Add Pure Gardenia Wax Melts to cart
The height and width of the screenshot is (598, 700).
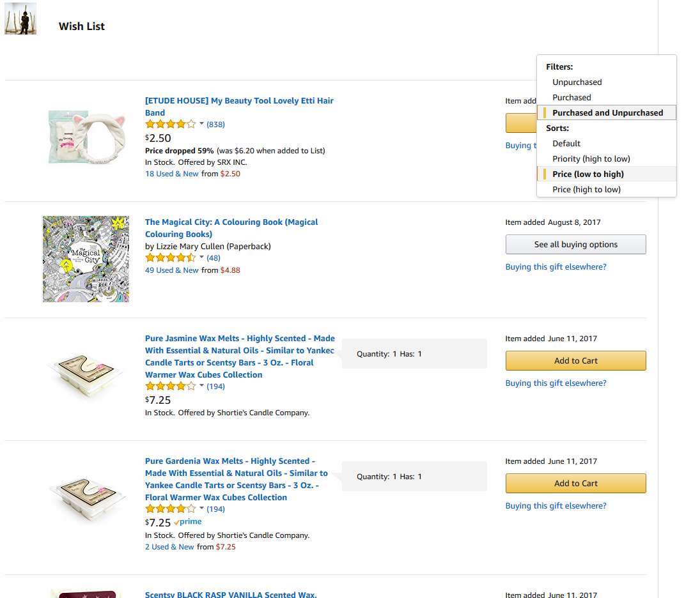(575, 483)
